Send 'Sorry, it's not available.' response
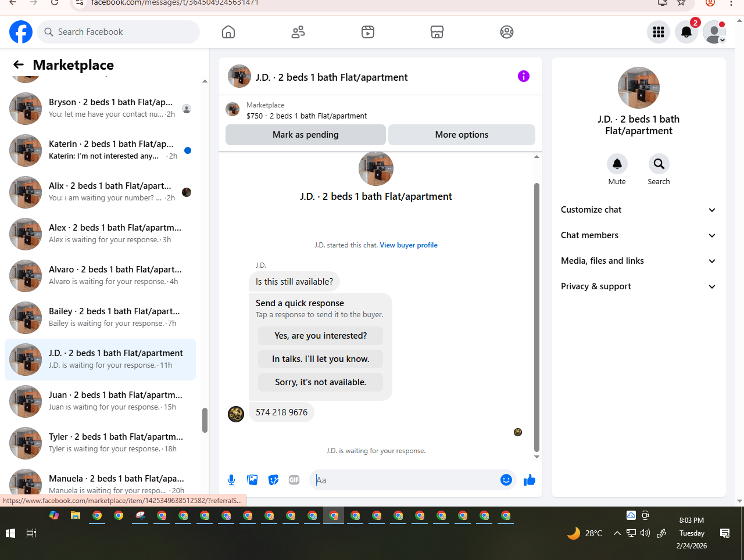Image resolution: width=744 pixels, height=560 pixels. point(321,382)
